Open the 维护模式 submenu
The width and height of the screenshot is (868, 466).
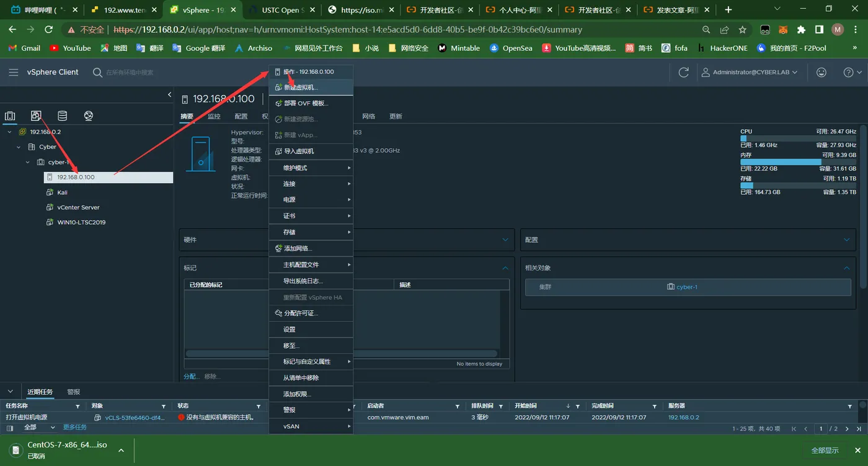tap(311, 168)
